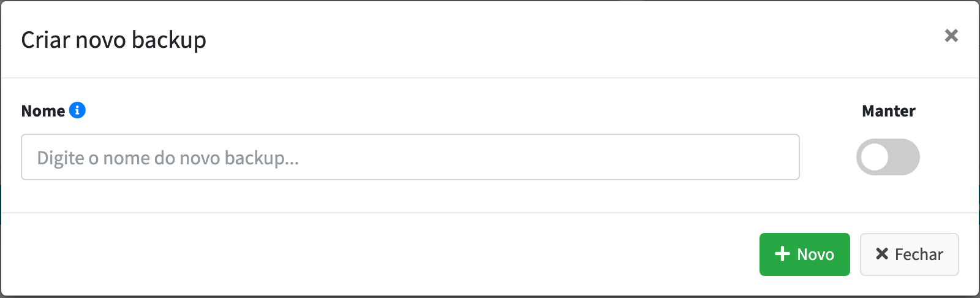Create backup via the Novo text label

tap(815, 254)
